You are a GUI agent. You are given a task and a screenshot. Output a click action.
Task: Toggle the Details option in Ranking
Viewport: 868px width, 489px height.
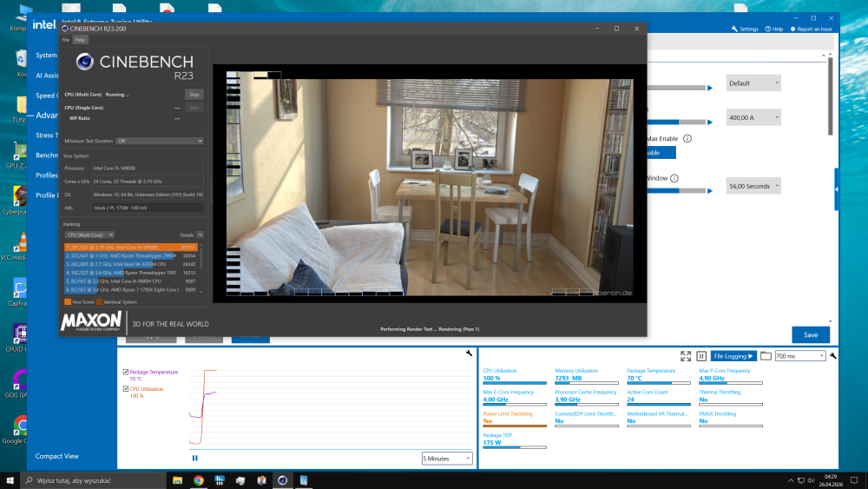[200, 235]
